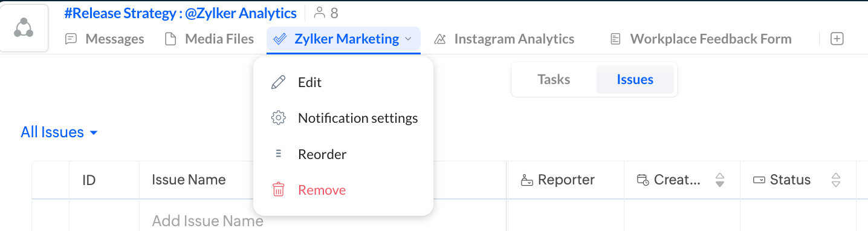Image resolution: width=868 pixels, height=231 pixels.
Task: Click the Add Issue Name field
Action: 323,221
